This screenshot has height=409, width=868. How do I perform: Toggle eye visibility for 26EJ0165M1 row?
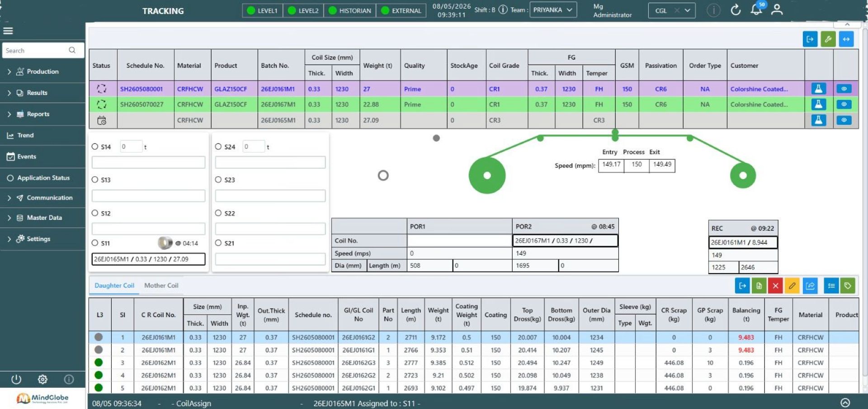click(x=844, y=120)
